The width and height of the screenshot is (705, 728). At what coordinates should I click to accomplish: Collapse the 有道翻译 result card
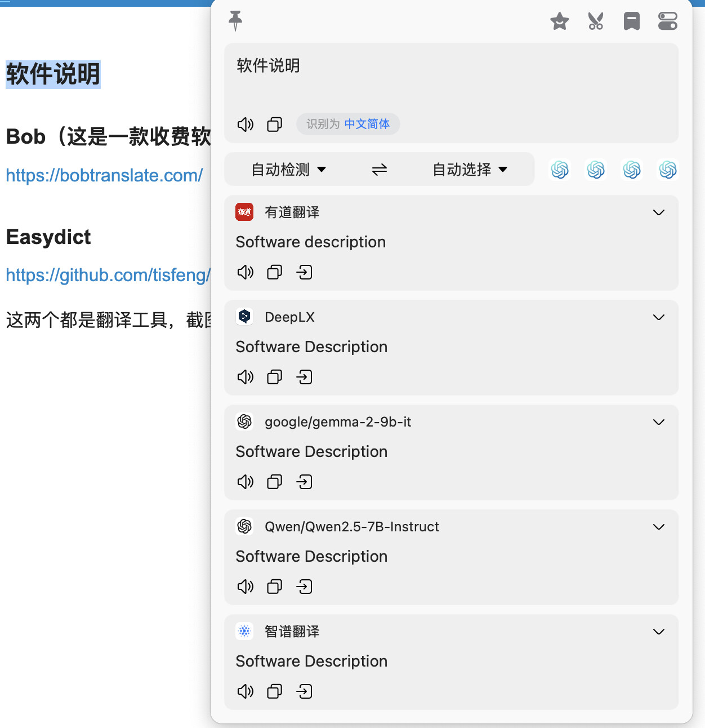pos(659,212)
